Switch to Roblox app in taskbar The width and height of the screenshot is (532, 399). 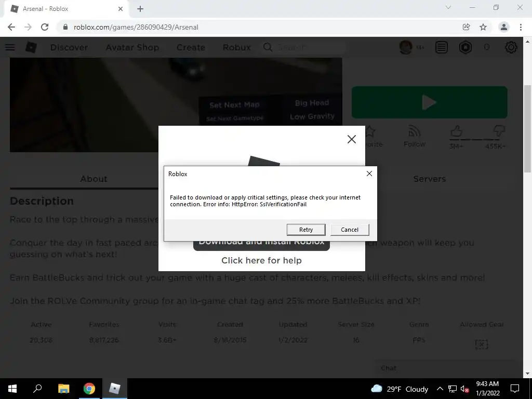115,389
